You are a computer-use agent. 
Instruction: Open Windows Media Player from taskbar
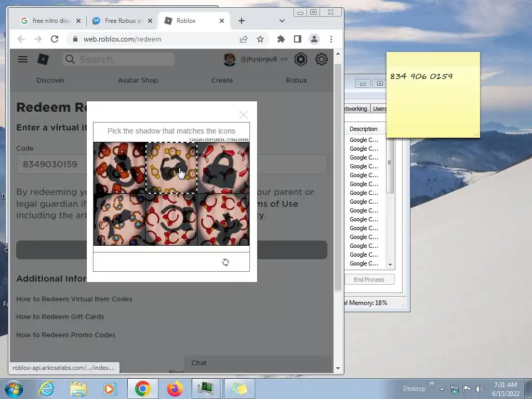(110, 389)
